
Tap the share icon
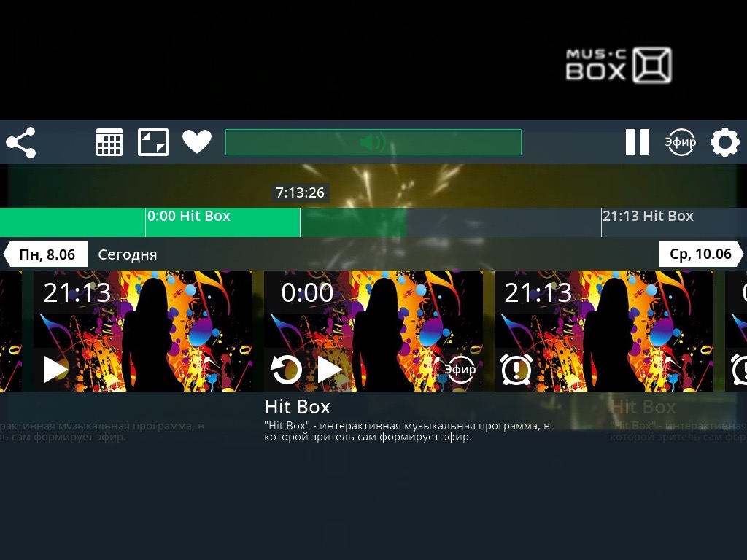point(21,142)
